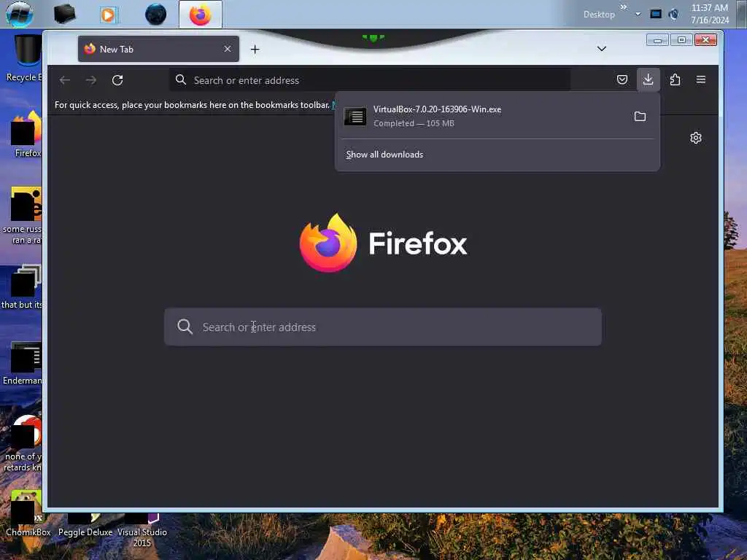Select the New Tab tab
Image resolution: width=747 pixels, height=560 pixels.
click(x=158, y=49)
